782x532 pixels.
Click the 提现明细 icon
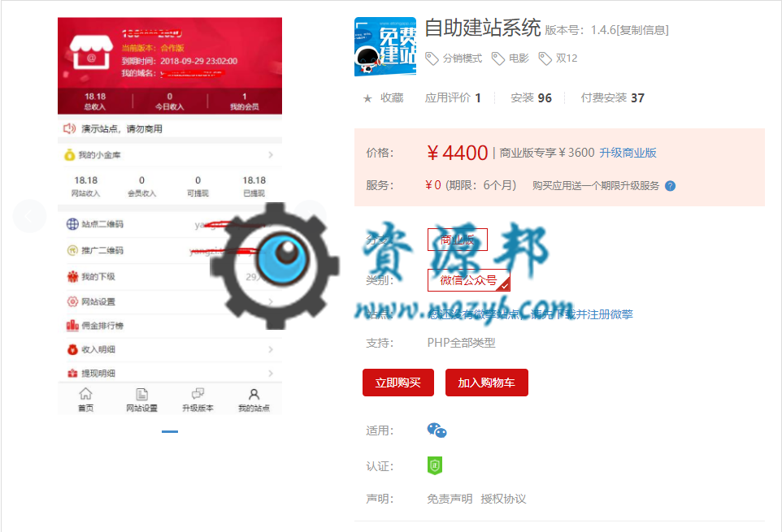click(73, 373)
